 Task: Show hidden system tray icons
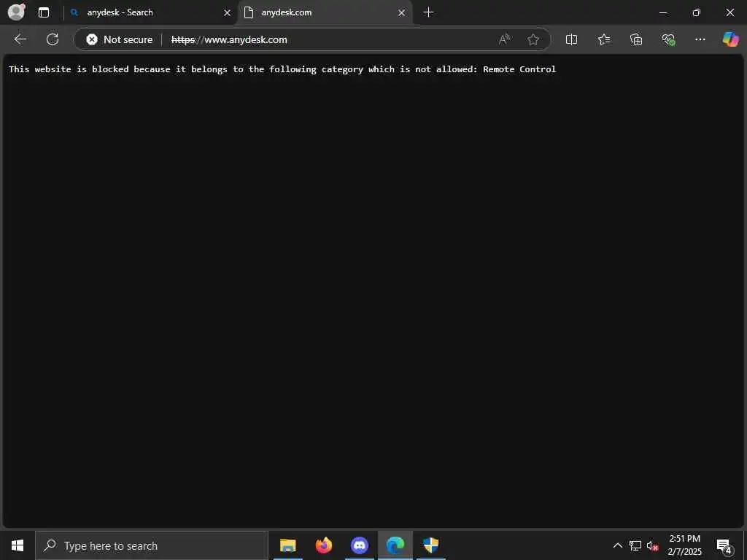(617, 545)
